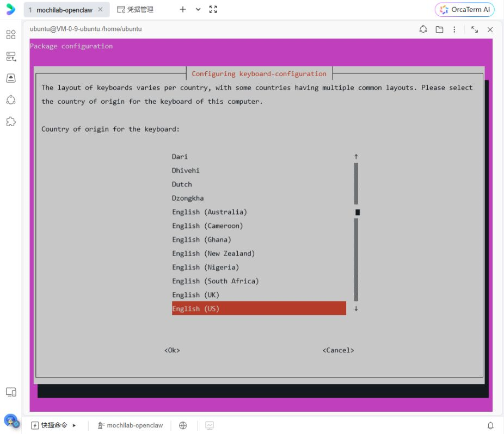Open the disk image icon in sidebar
This screenshot has height=434, width=504.
tap(11, 78)
